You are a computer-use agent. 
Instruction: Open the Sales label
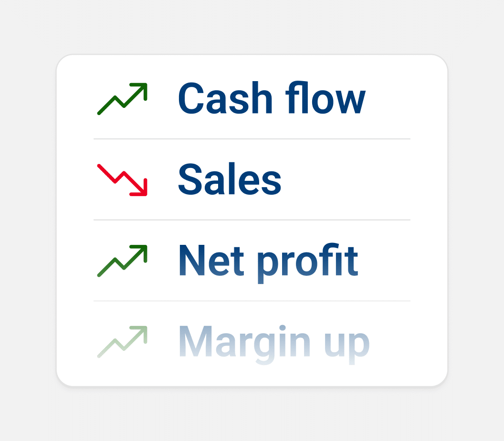tap(230, 180)
